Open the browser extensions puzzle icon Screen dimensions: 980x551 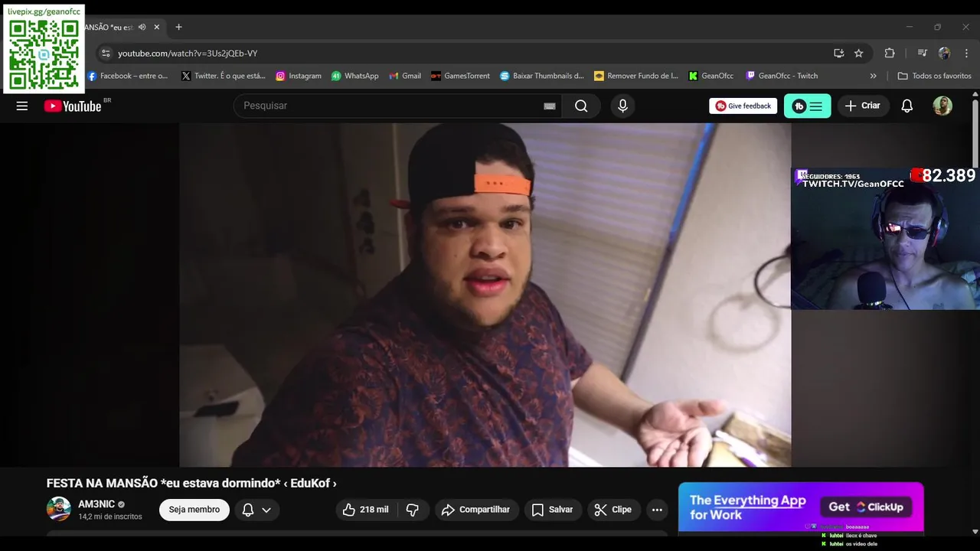click(889, 53)
